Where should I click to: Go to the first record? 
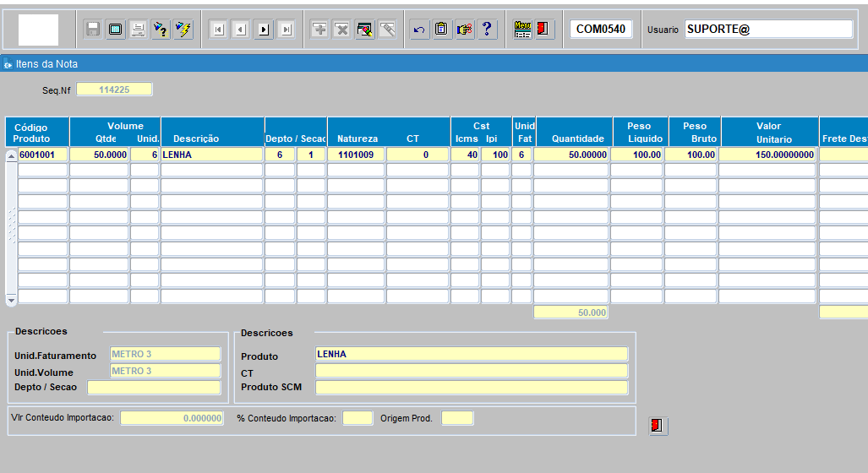pos(218,30)
